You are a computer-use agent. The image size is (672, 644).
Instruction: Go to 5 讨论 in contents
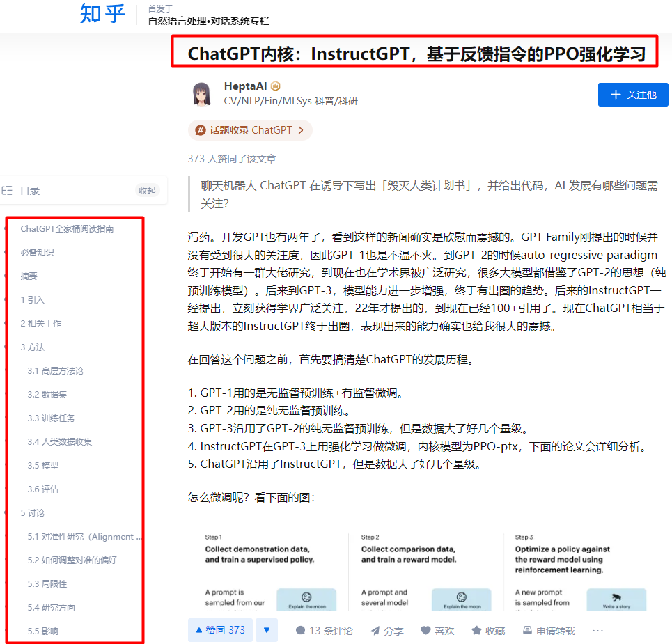(x=33, y=513)
